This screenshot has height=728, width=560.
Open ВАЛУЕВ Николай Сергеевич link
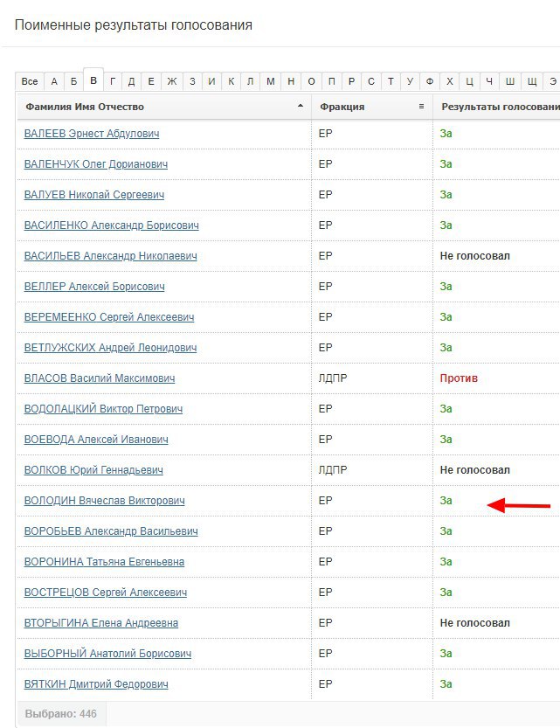tap(94, 195)
